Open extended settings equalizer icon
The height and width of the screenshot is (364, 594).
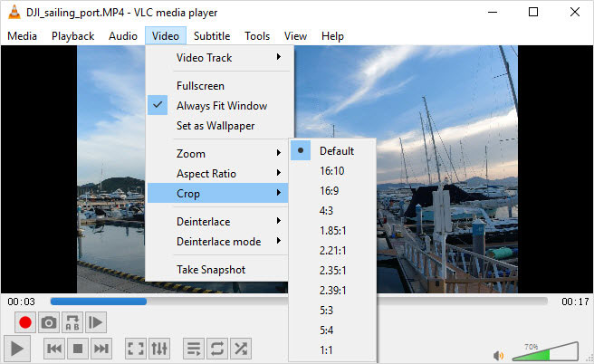(158, 349)
